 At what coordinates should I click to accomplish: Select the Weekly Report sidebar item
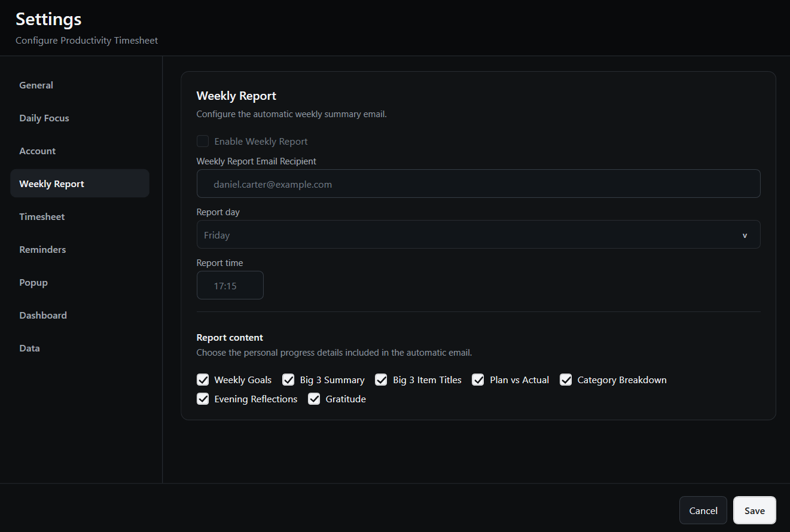[80, 184]
